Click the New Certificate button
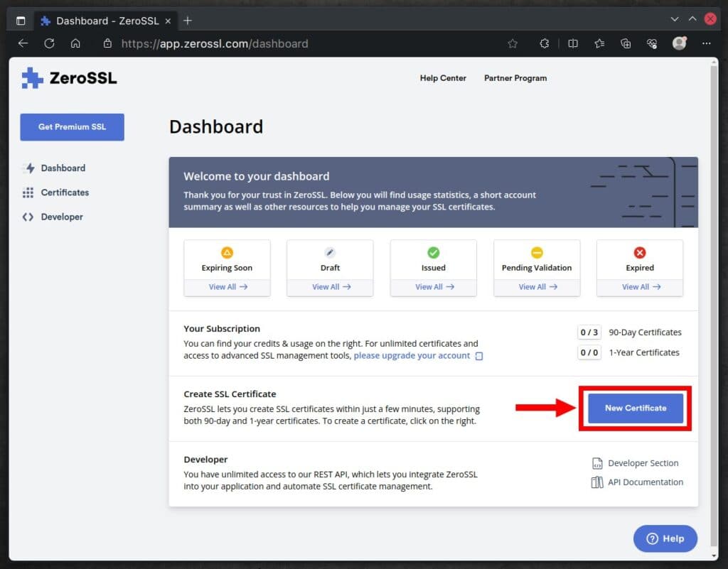 pos(636,408)
